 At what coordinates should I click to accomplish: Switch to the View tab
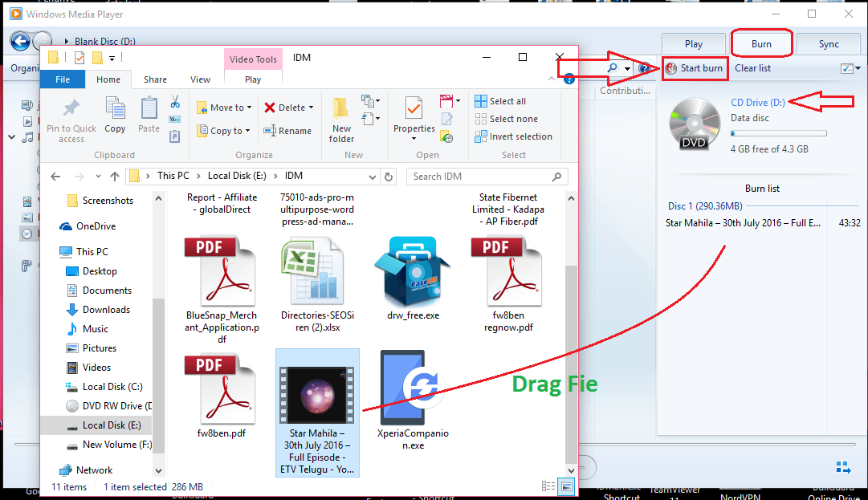pyautogui.click(x=200, y=79)
